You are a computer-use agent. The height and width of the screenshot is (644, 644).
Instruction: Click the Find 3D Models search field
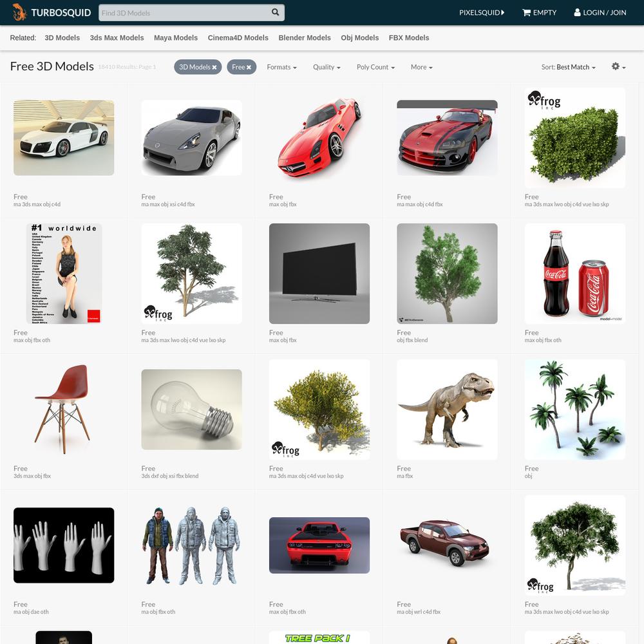(x=191, y=13)
